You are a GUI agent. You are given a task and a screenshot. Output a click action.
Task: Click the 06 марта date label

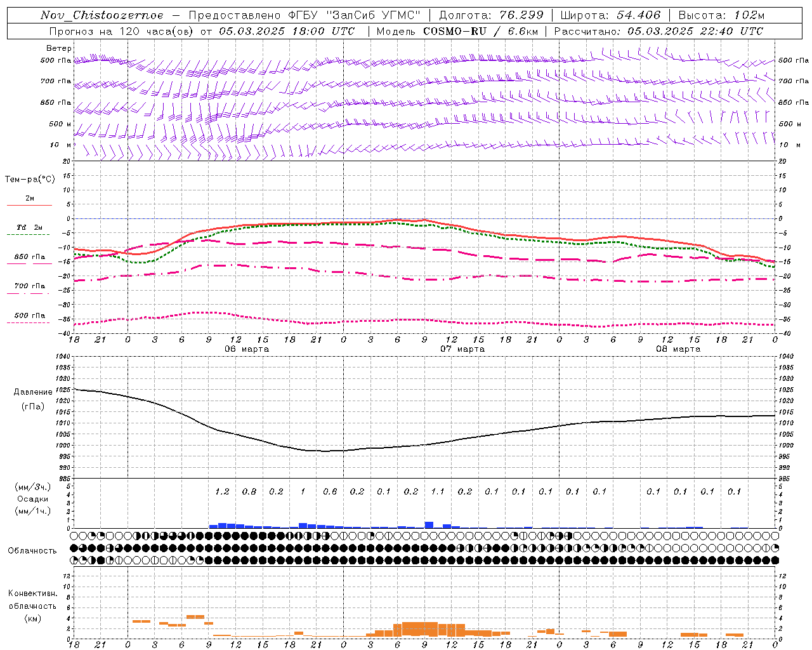tap(247, 349)
